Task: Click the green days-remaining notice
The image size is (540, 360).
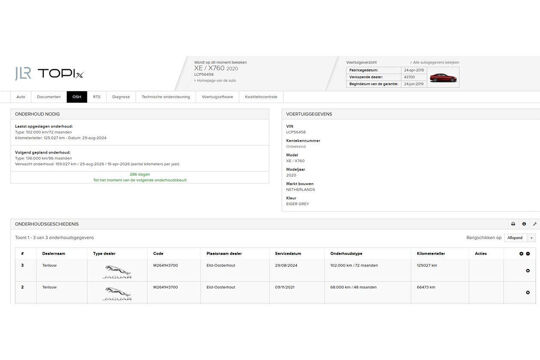Action: (140, 177)
